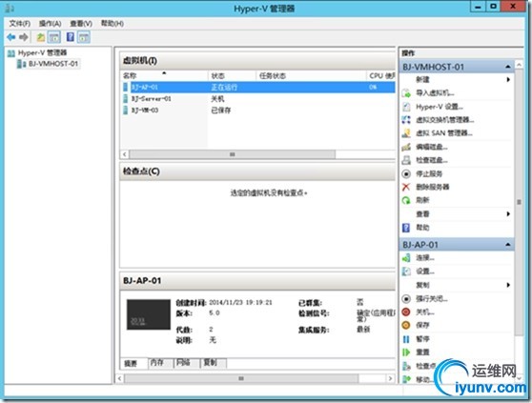Click the actions pane vertical scrollbar
The image size is (532, 403).
pos(519,202)
